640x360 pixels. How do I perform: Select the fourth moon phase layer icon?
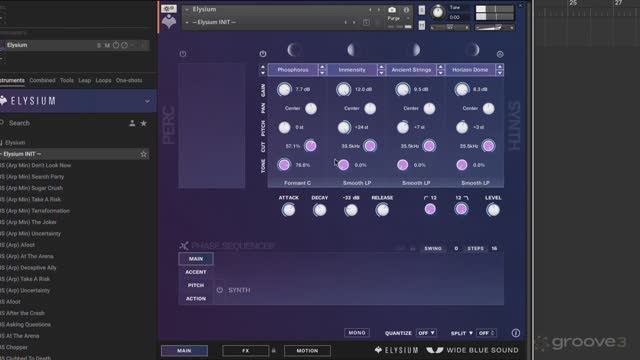(473, 50)
